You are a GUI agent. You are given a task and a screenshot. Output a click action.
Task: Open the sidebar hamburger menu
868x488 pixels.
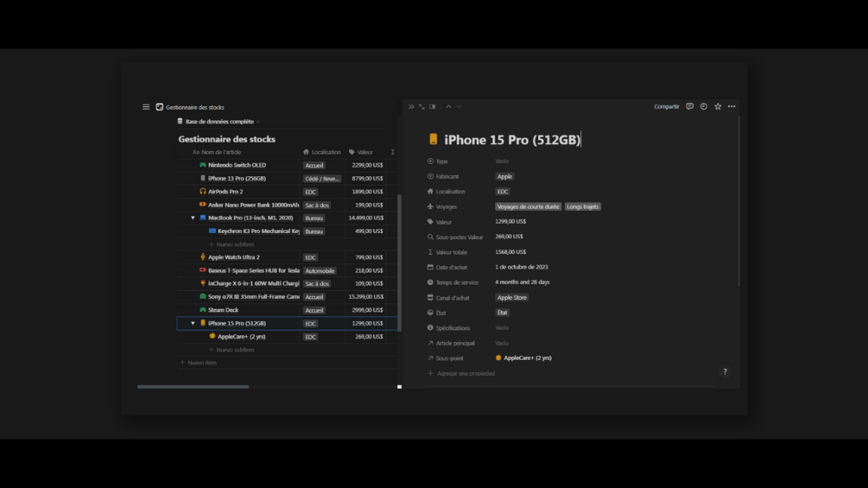[x=146, y=107]
